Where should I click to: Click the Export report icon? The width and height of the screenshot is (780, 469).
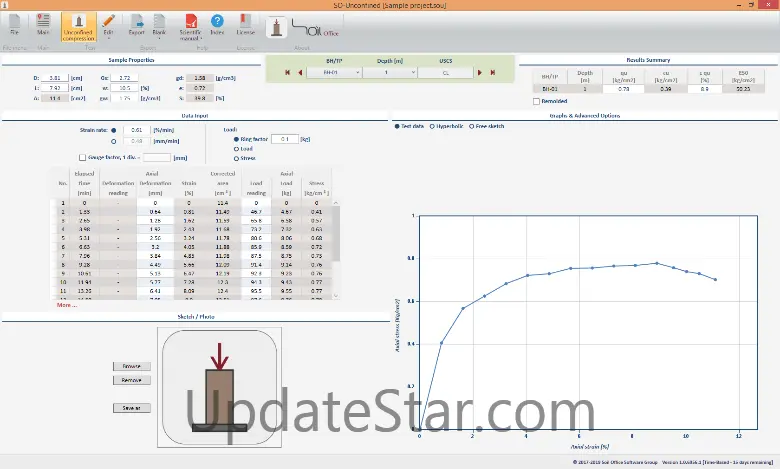pyautogui.click(x=136, y=25)
